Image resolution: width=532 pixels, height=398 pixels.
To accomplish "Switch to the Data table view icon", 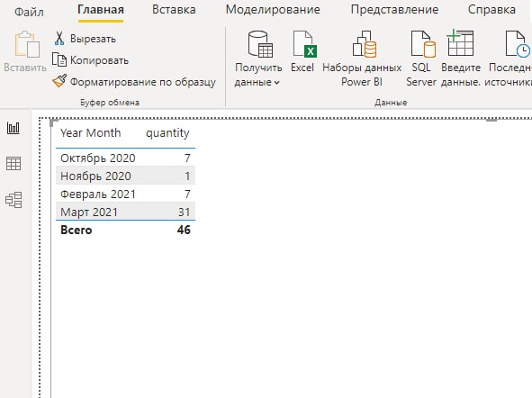I will point(14,164).
